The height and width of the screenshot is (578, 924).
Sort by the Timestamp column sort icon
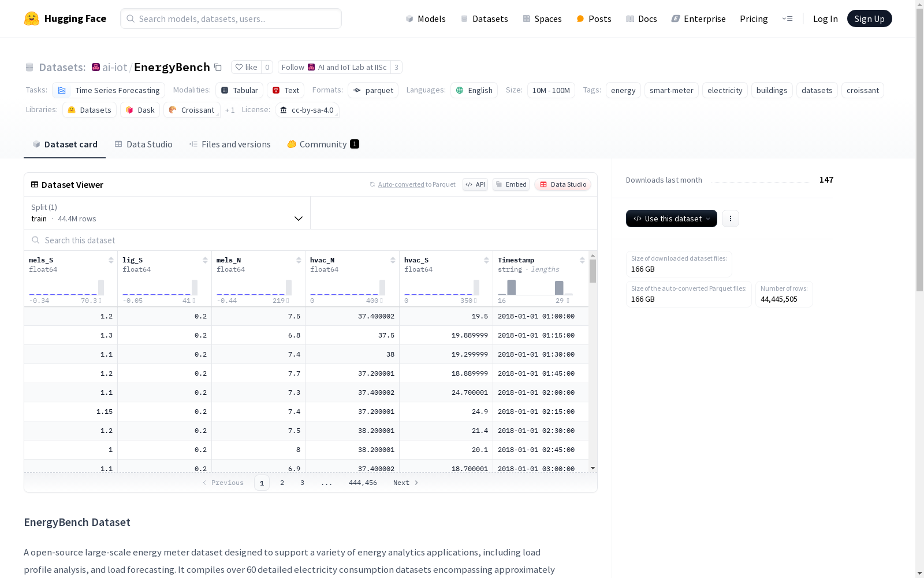coord(582,260)
